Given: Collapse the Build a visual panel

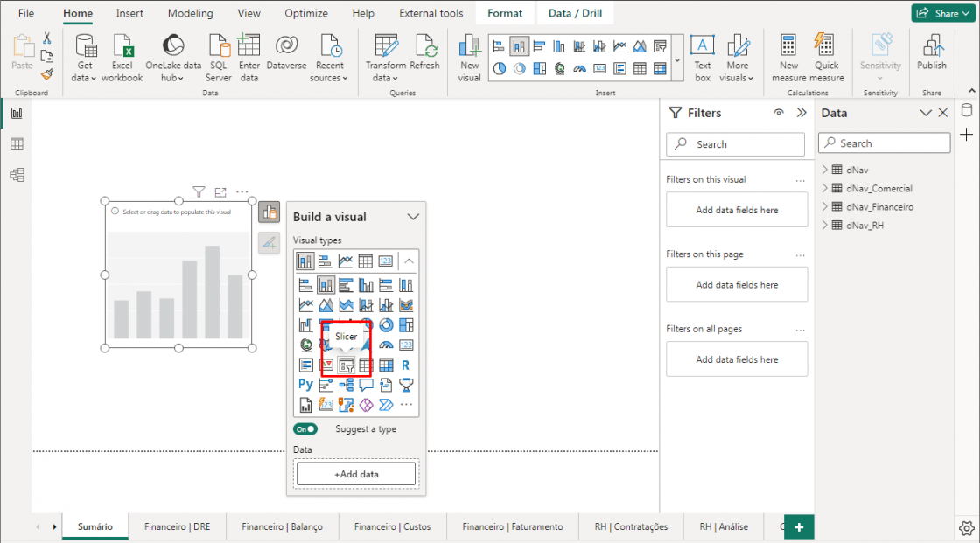Looking at the screenshot, I should [413, 217].
